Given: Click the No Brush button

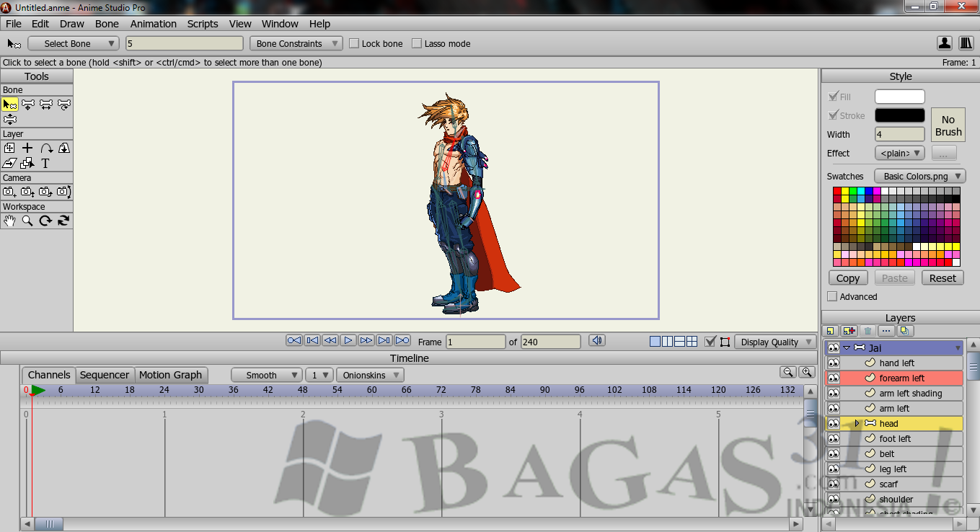Looking at the screenshot, I should [948, 125].
